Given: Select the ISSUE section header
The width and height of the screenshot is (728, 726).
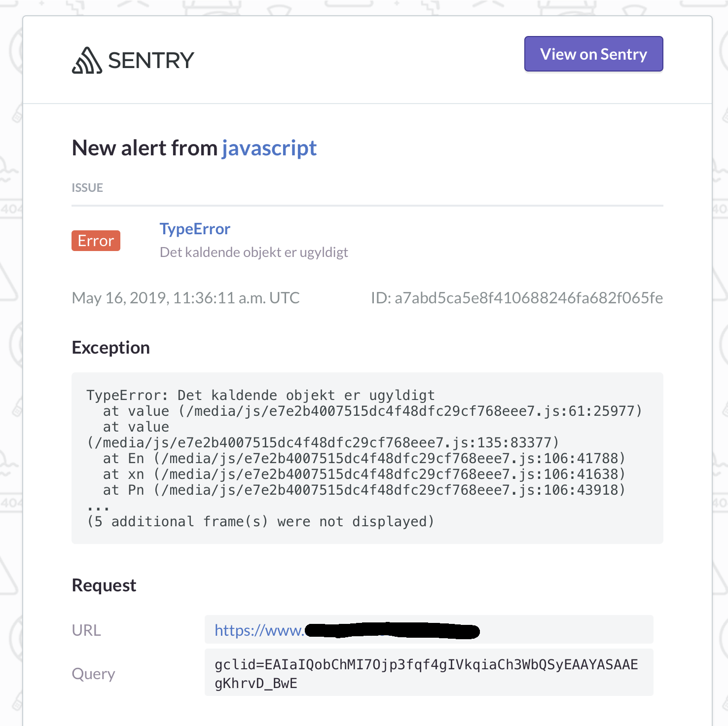Looking at the screenshot, I should click(87, 187).
